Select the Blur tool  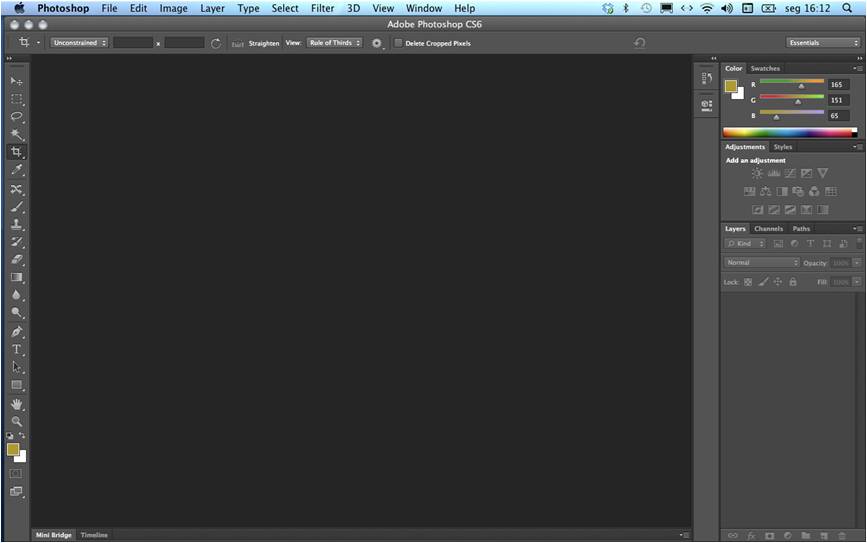click(x=17, y=295)
